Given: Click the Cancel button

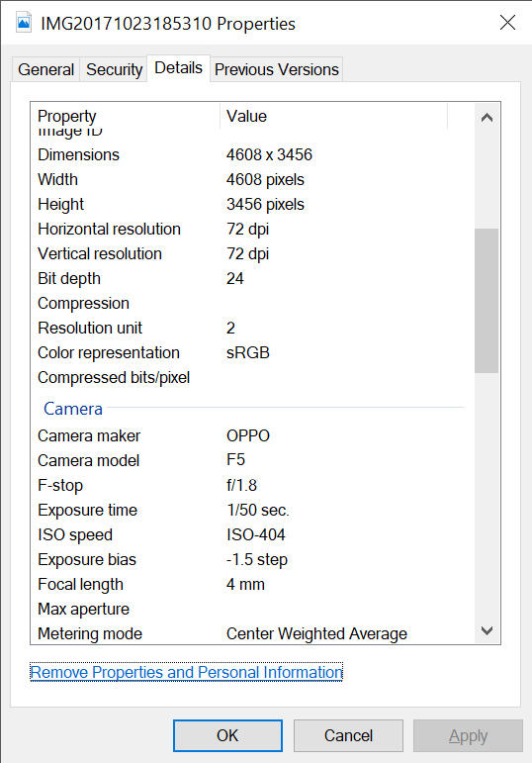Looking at the screenshot, I should pyautogui.click(x=349, y=735).
